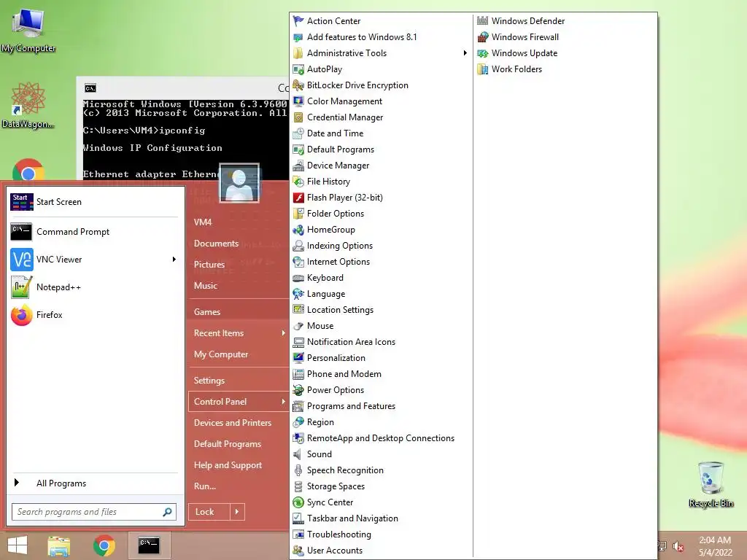Open the Keyboard icon
Image resolution: width=747 pixels, height=560 pixels.
coord(298,278)
